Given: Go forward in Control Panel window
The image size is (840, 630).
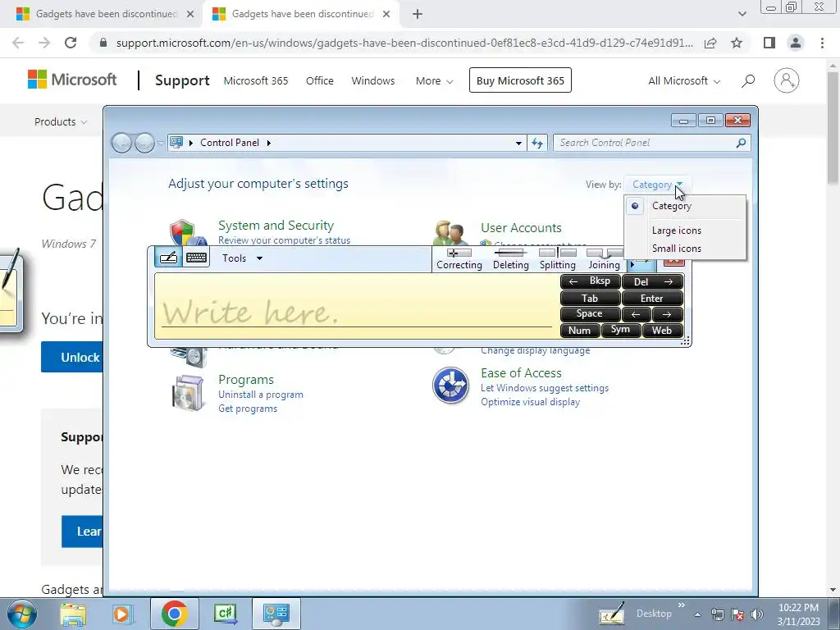Looking at the screenshot, I should (144, 143).
